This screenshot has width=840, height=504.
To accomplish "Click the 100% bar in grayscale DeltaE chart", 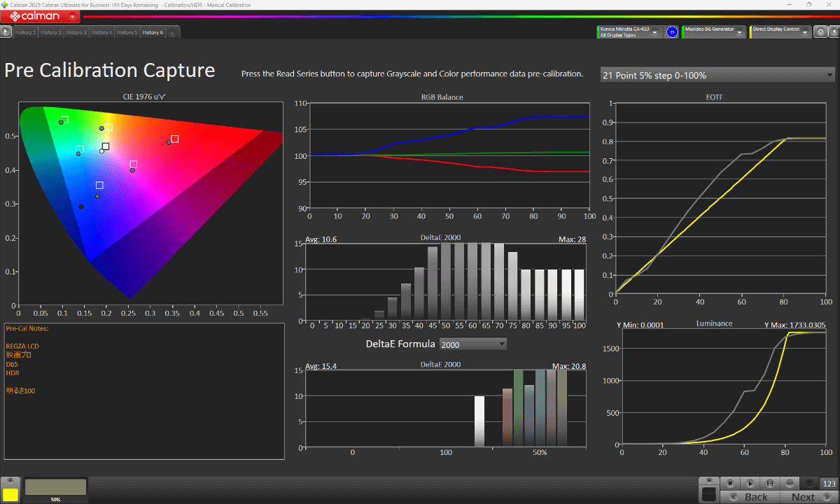I will (579, 295).
